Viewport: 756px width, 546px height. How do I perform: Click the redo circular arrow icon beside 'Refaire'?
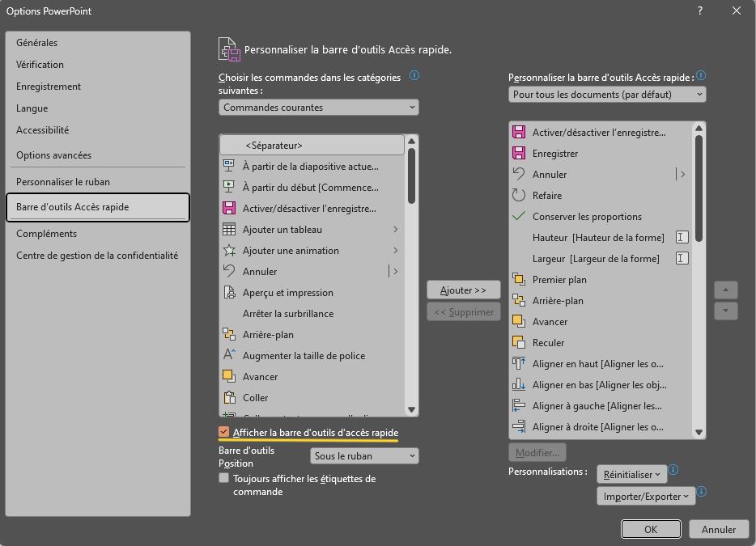518,195
